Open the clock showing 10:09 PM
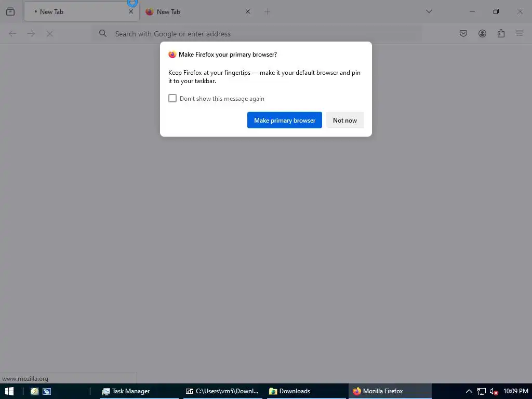532x399 pixels. (x=516, y=391)
